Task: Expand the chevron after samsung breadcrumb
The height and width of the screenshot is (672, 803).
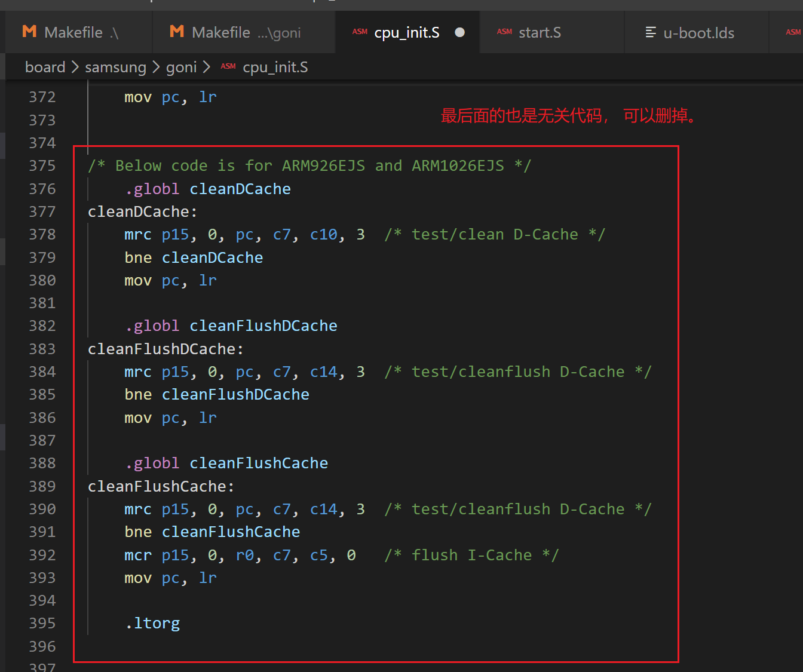Action: tap(156, 67)
